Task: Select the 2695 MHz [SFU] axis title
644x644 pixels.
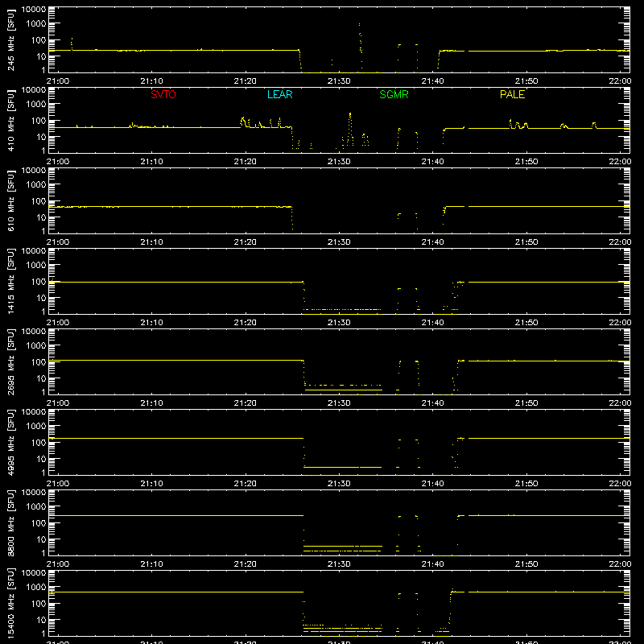Action: point(11,361)
